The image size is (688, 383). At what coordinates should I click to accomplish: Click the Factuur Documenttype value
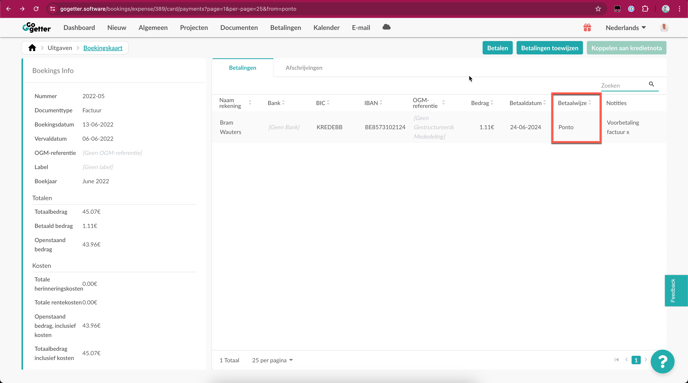click(x=92, y=111)
